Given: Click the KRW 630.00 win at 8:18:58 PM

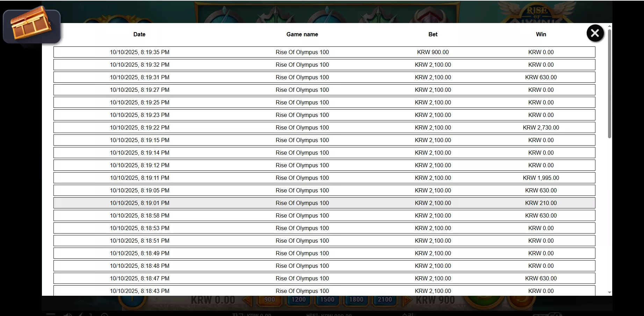Looking at the screenshot, I should pos(541,215).
